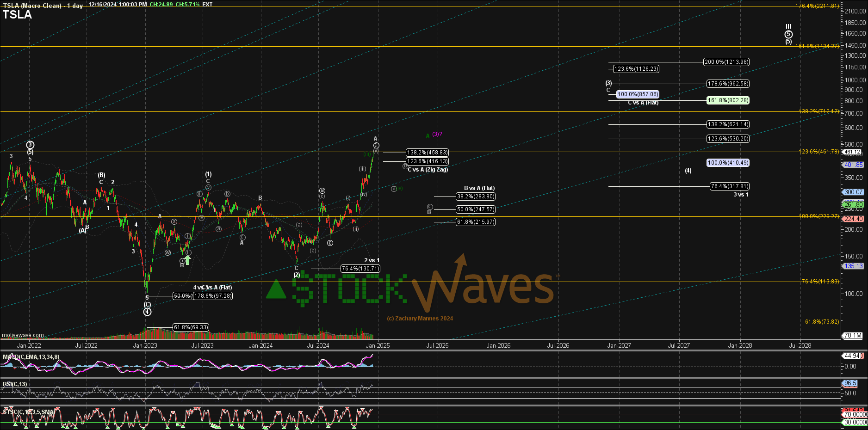Screen dimensions: 868x430
Task: Click the 178.6%(97.28) level box
Action: pos(213,296)
